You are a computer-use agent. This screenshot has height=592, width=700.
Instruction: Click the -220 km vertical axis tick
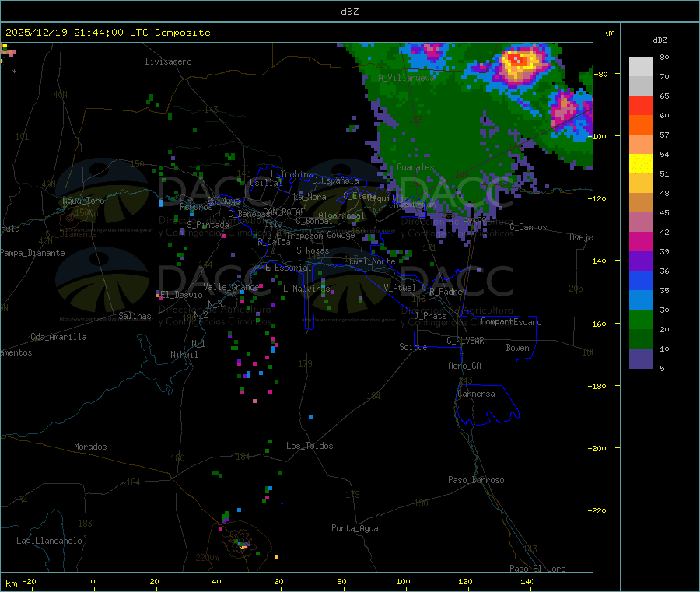click(598, 511)
